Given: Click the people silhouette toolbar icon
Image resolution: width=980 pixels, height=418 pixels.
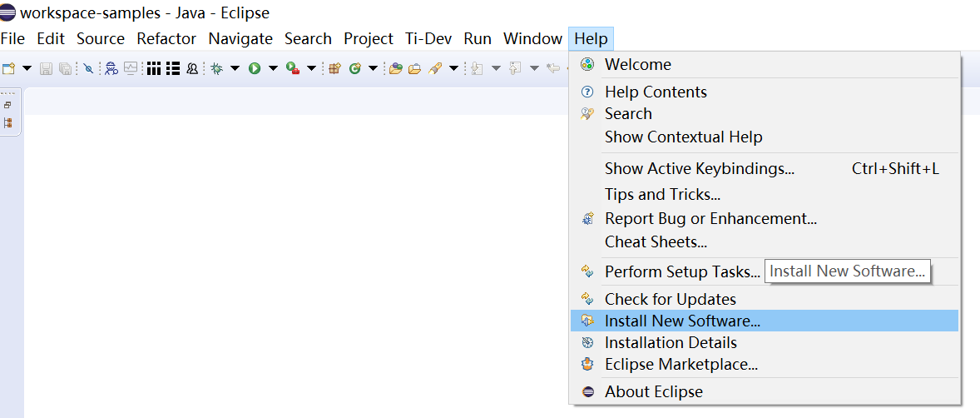Looking at the screenshot, I should [192, 68].
